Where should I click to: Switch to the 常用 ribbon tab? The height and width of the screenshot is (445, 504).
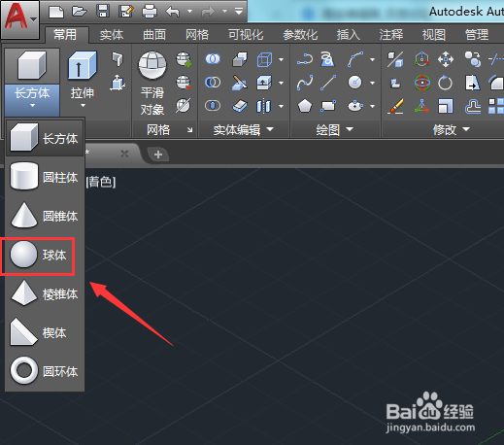(x=66, y=35)
